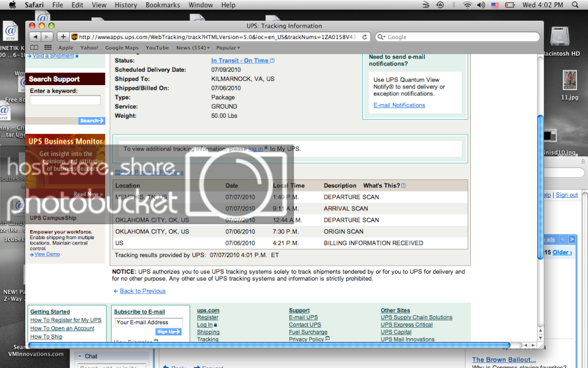
Task: Click the Enter a keyword support field
Action: (x=65, y=100)
